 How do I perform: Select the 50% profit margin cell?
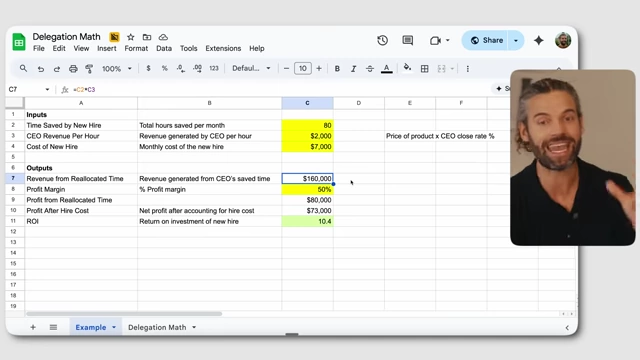[307, 189]
